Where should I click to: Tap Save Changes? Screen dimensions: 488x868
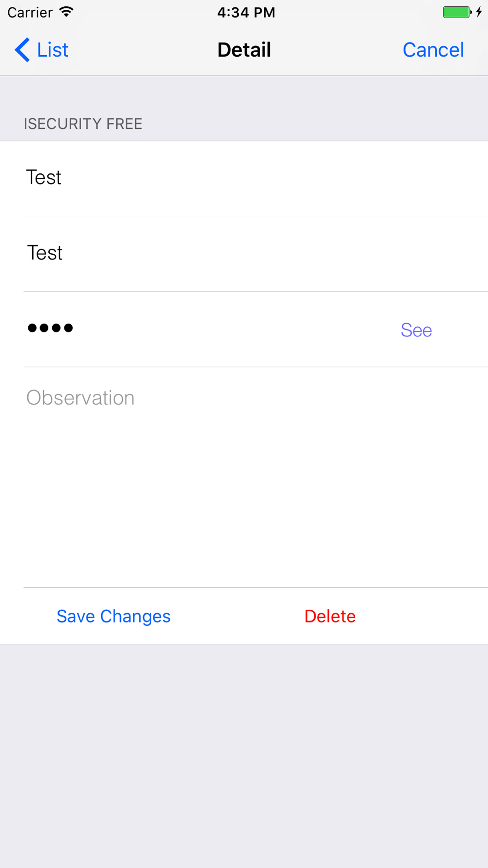pyautogui.click(x=114, y=616)
